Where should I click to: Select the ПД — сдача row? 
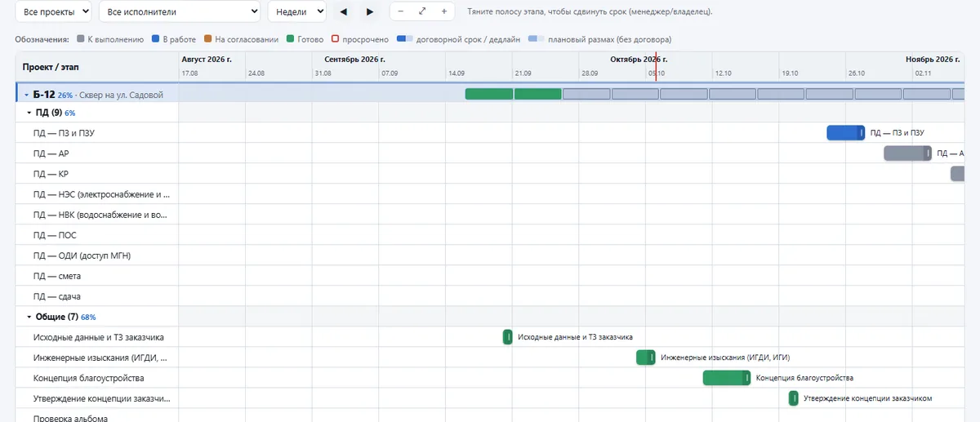coord(96,296)
